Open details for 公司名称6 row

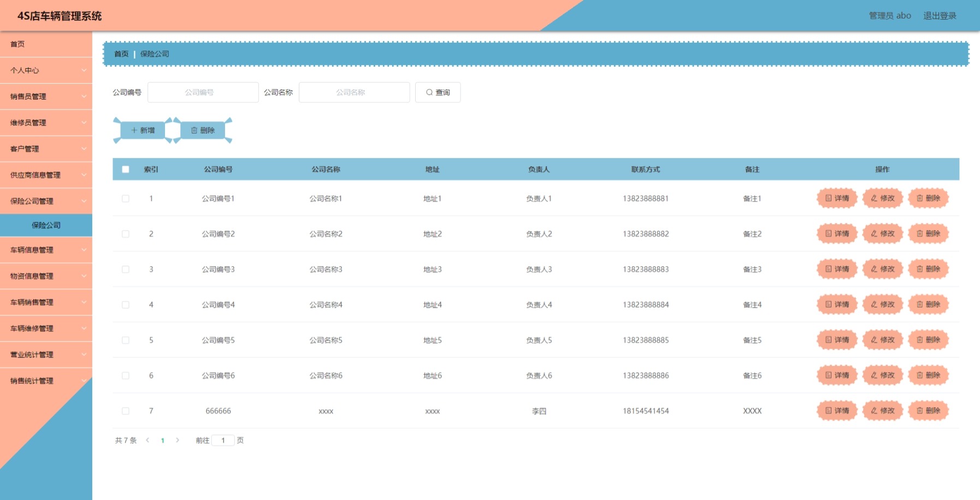(x=837, y=375)
